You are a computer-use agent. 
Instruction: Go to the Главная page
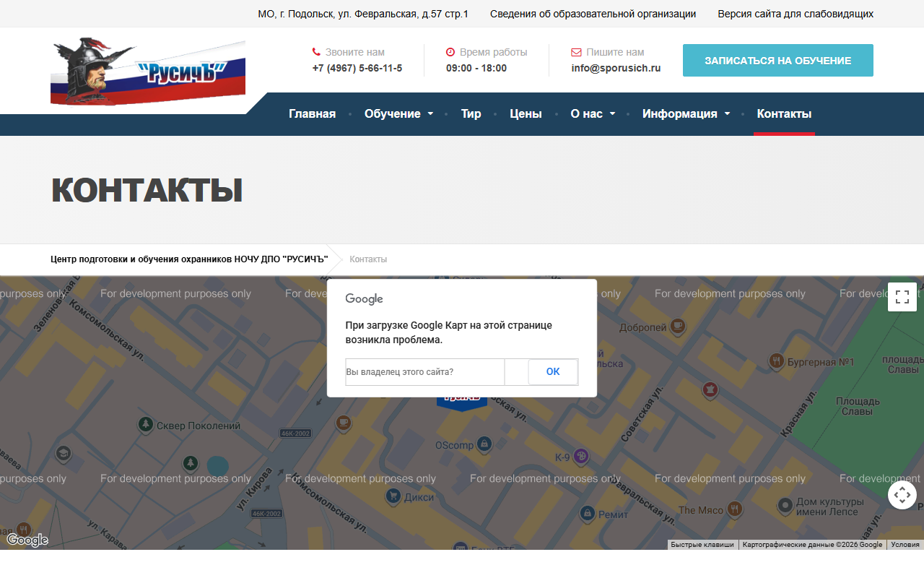coord(313,113)
